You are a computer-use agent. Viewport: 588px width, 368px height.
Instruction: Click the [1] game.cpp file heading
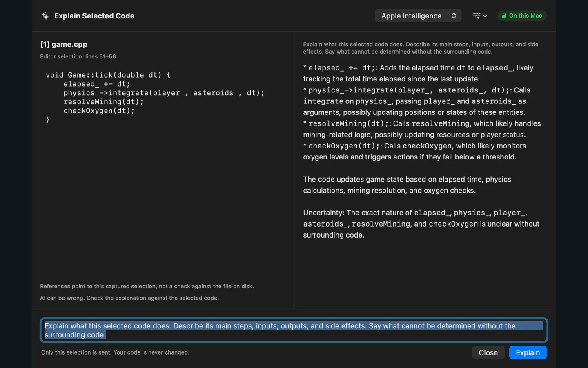pyautogui.click(x=64, y=44)
